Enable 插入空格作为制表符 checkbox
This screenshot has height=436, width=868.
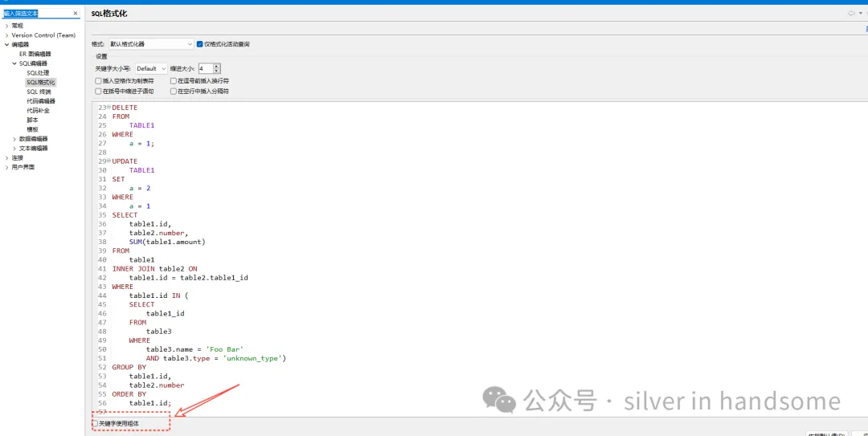pos(98,81)
